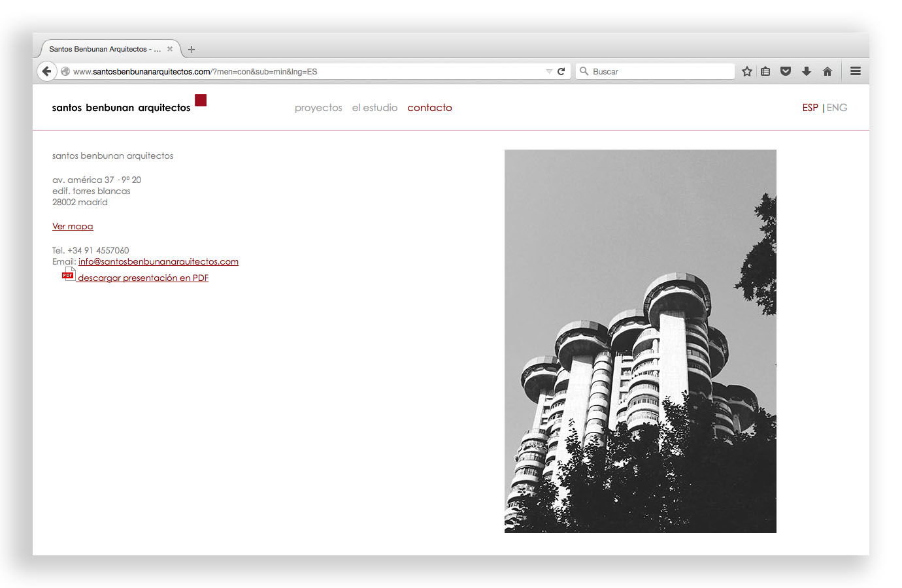Click inside the Buscar search field
The height and width of the screenshot is (588, 902).
pos(654,71)
